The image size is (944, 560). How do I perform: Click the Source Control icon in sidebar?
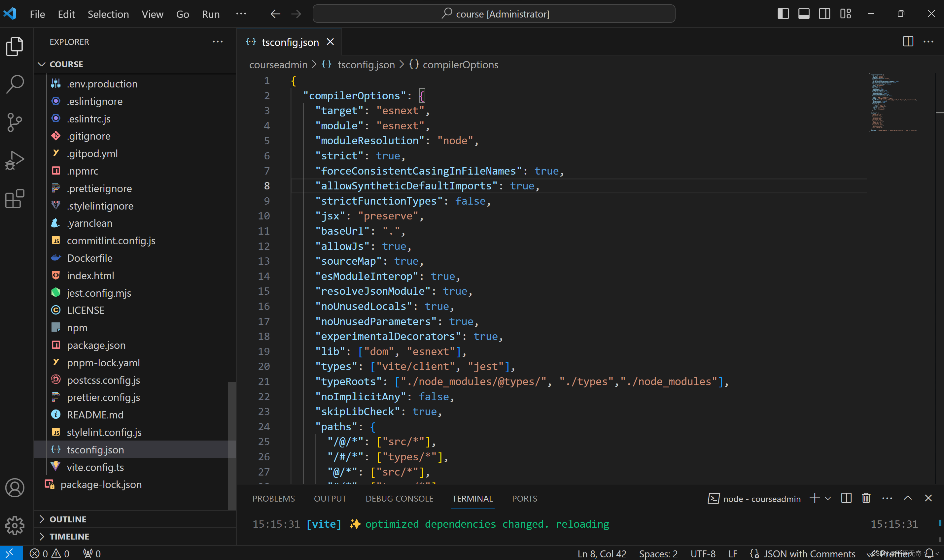pyautogui.click(x=15, y=121)
